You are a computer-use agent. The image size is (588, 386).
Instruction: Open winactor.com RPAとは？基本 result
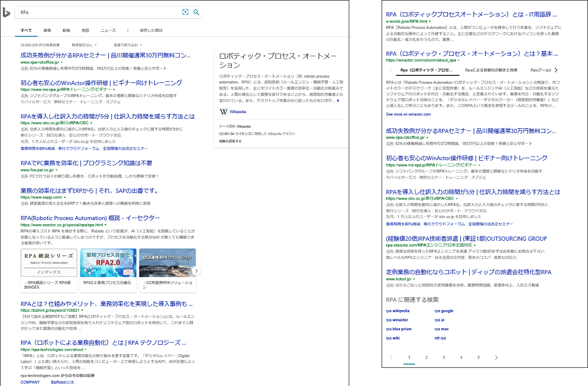coord(472,54)
